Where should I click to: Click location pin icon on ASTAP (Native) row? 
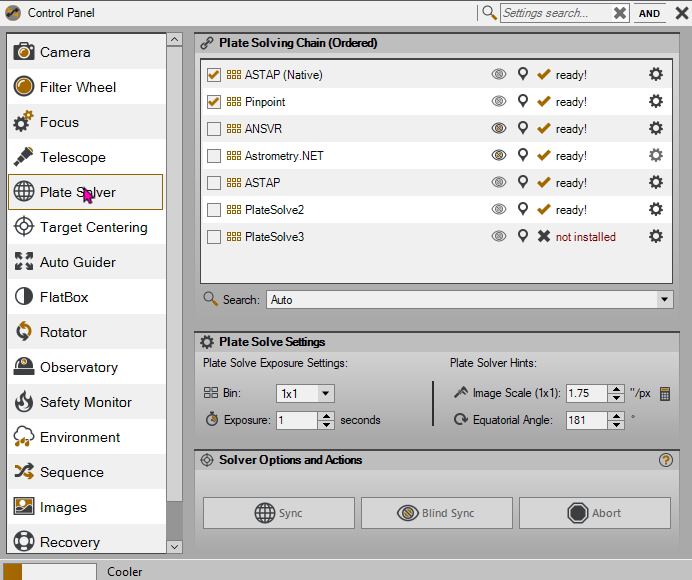point(523,74)
